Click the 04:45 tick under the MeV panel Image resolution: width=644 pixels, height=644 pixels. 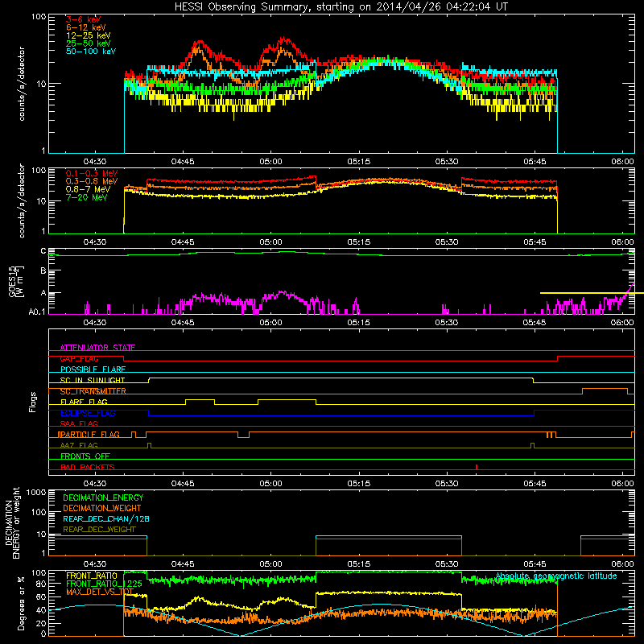pyautogui.click(x=183, y=242)
